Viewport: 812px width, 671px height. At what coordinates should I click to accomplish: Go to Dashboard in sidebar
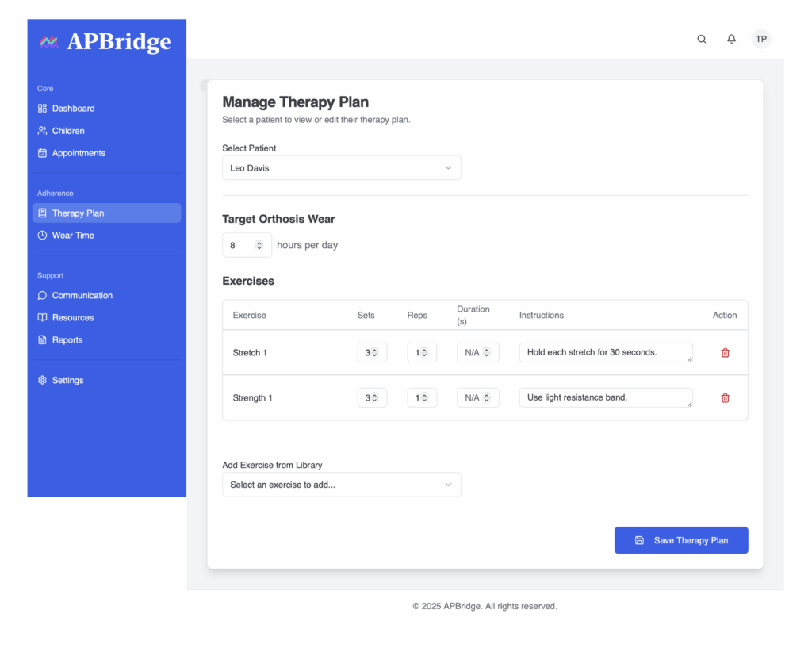(107, 109)
